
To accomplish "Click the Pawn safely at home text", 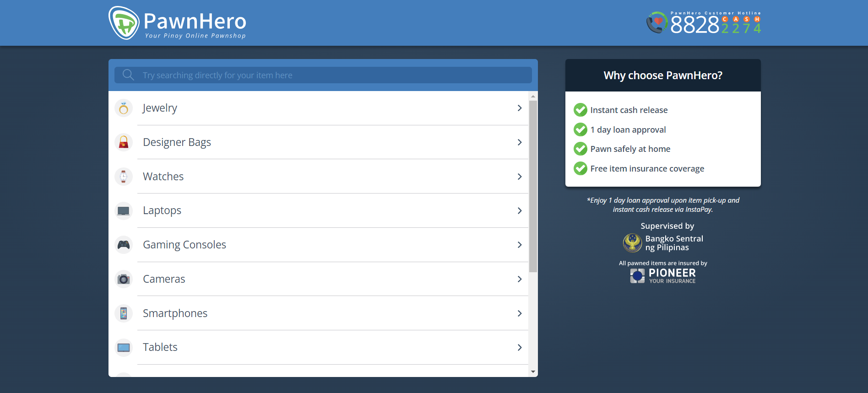I will coord(630,149).
